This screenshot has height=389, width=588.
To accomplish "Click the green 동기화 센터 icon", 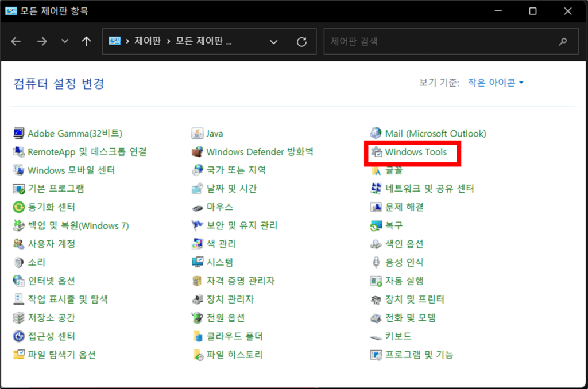I will coord(18,207).
